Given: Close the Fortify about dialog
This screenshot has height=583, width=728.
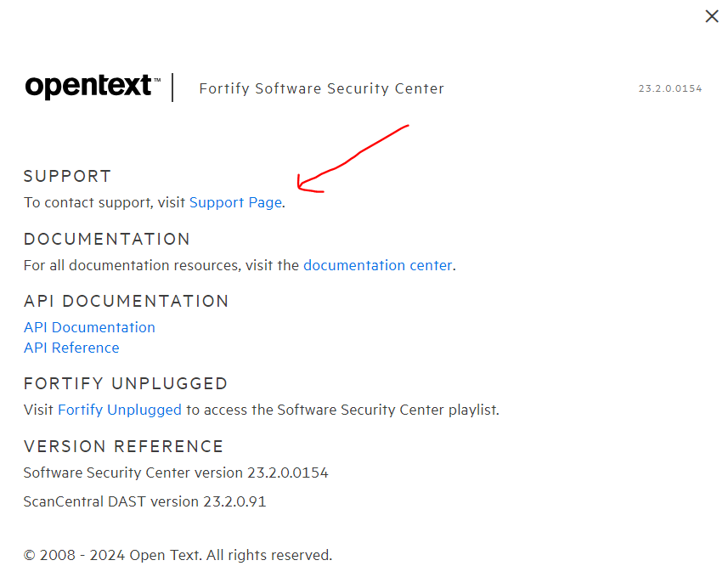Looking at the screenshot, I should pyautogui.click(x=712, y=16).
